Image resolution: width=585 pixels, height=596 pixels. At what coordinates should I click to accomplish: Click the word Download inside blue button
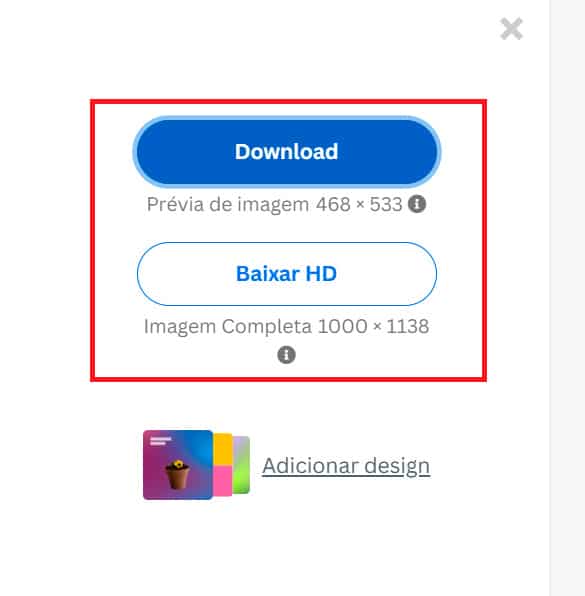click(x=287, y=152)
